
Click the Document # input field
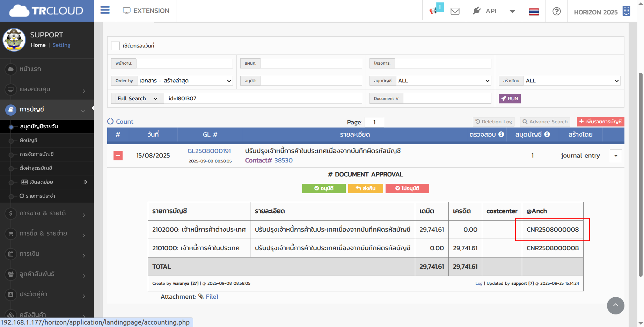447,99
